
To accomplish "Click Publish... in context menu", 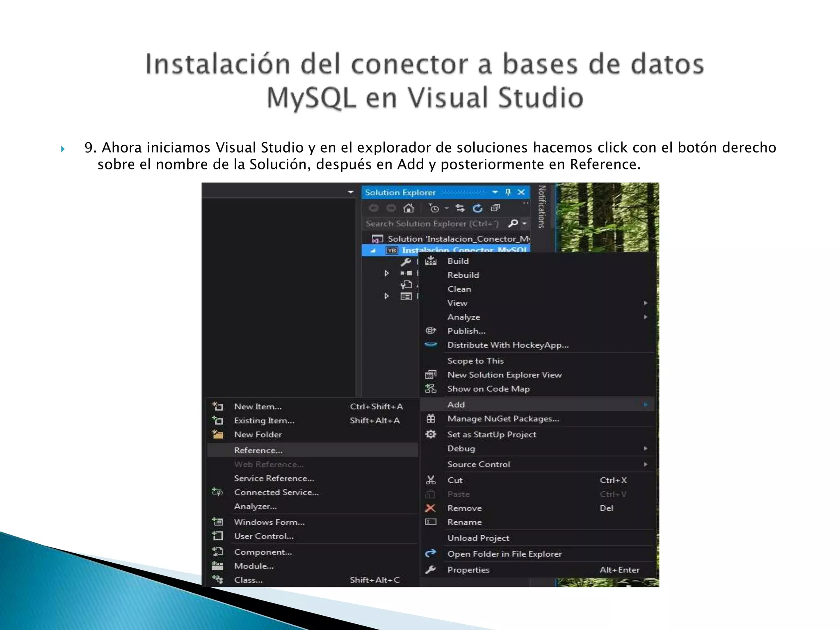I will click(537, 331).
